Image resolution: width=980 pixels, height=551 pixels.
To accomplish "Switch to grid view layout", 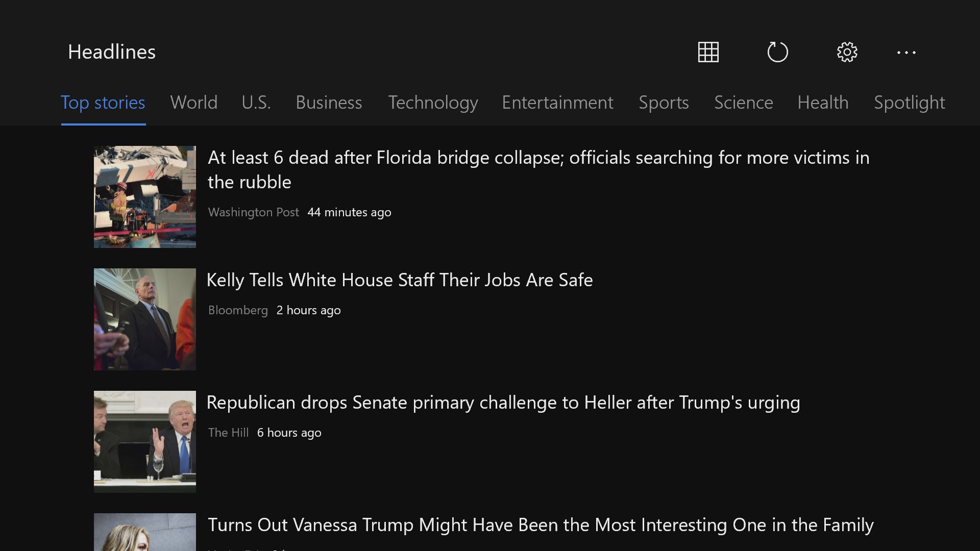I will pyautogui.click(x=708, y=52).
